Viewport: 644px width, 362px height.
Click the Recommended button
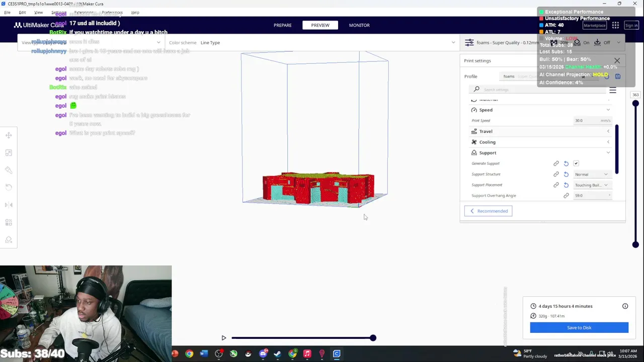point(488,211)
